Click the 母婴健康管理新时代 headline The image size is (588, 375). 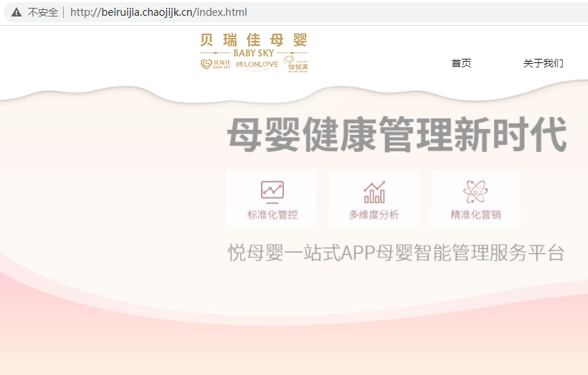(x=397, y=135)
